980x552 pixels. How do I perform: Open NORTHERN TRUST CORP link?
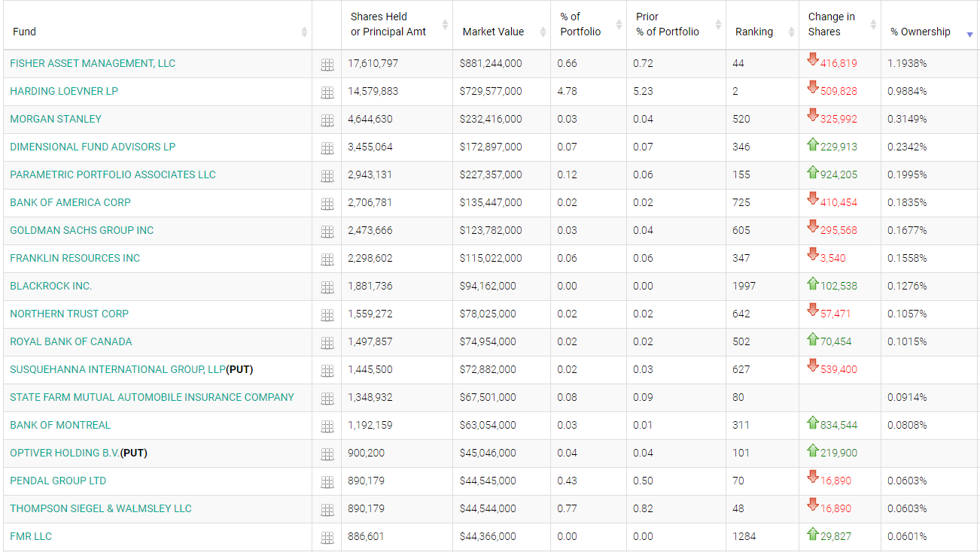[69, 314]
